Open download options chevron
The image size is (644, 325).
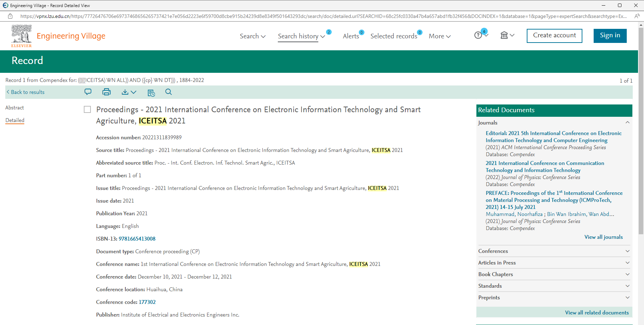coord(133,92)
